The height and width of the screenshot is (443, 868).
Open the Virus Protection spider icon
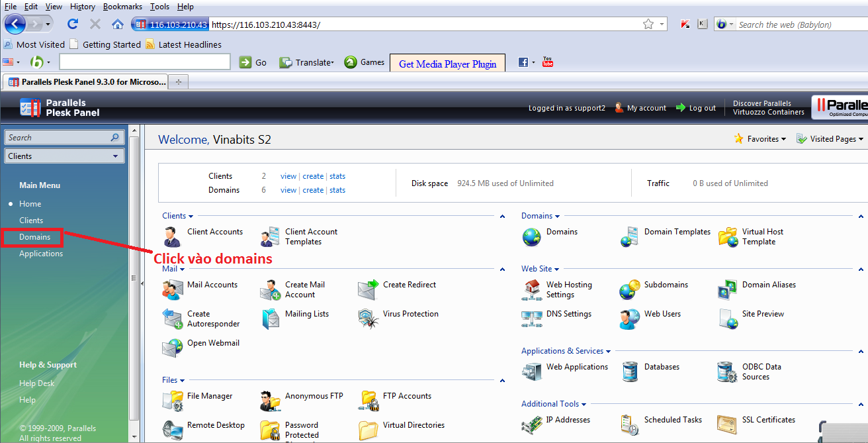click(368, 319)
